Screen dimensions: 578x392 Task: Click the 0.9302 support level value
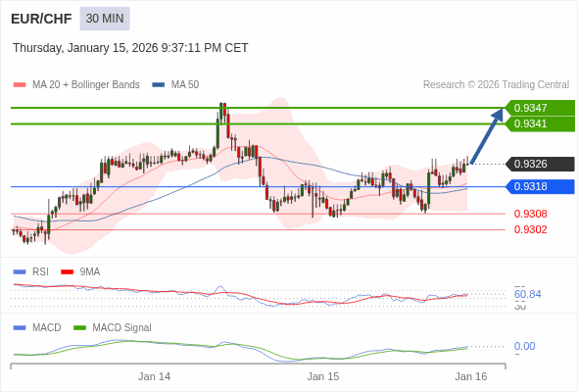point(530,229)
